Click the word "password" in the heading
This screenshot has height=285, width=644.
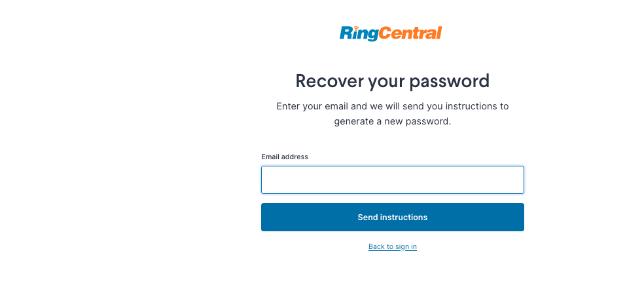coord(450,81)
